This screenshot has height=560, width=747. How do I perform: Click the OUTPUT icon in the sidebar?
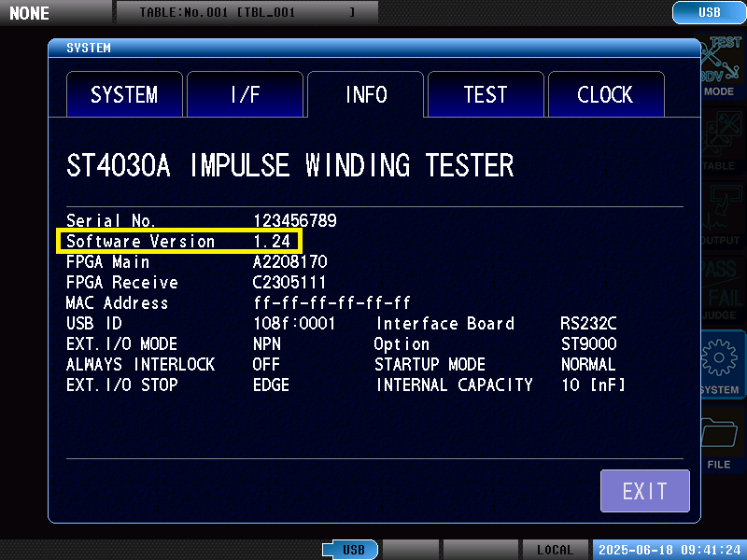click(x=721, y=216)
